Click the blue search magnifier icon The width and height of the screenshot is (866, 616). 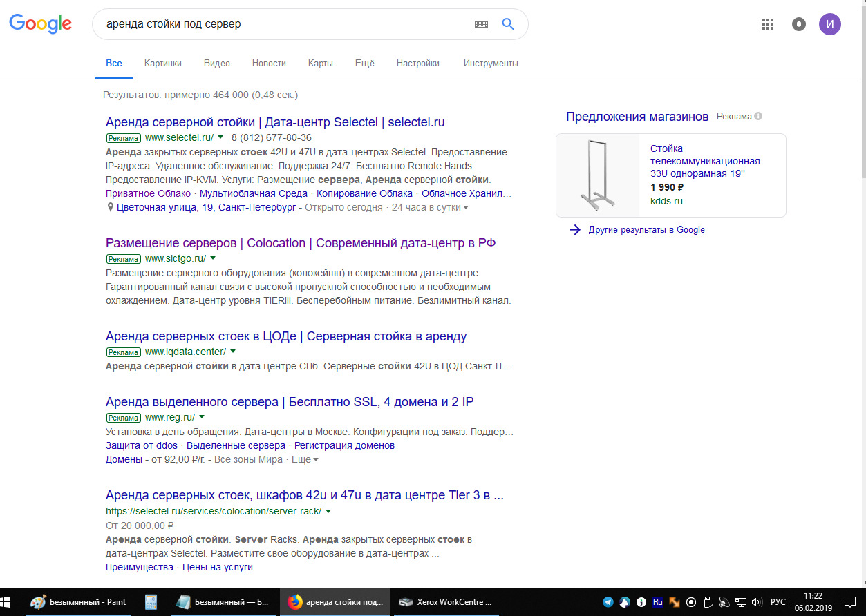pyautogui.click(x=508, y=24)
